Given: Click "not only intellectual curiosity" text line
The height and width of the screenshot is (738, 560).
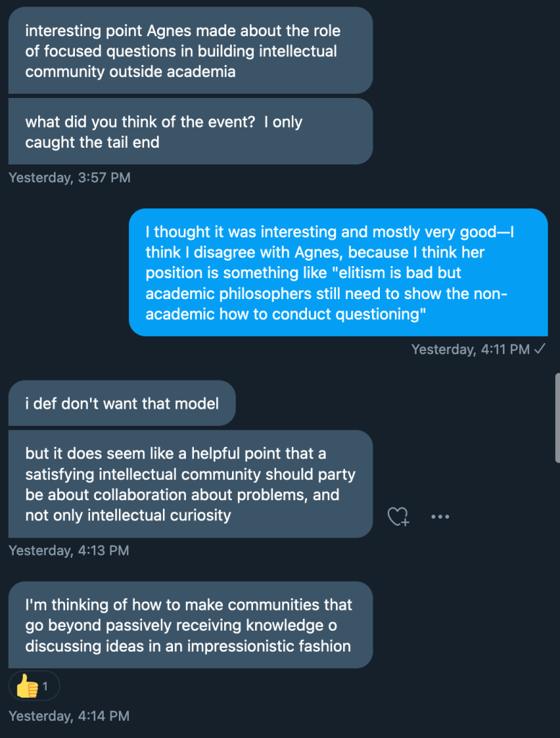Looking at the screenshot, I should point(128,515).
